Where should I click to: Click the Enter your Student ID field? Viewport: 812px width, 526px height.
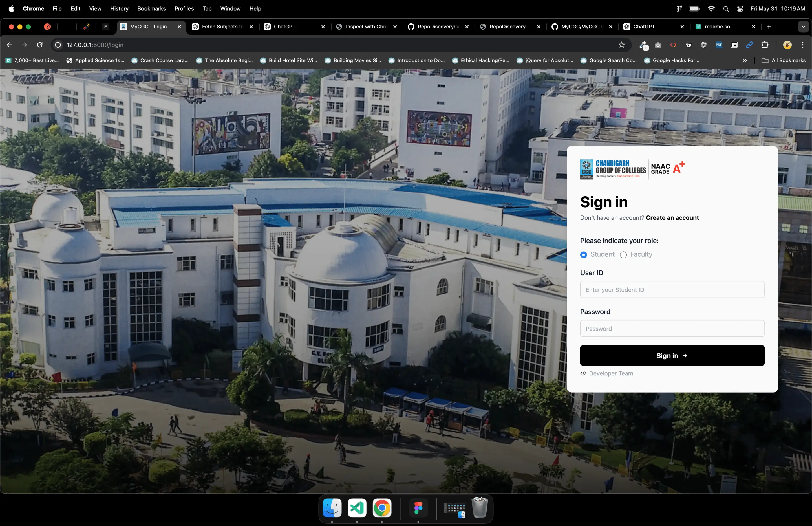coord(672,289)
